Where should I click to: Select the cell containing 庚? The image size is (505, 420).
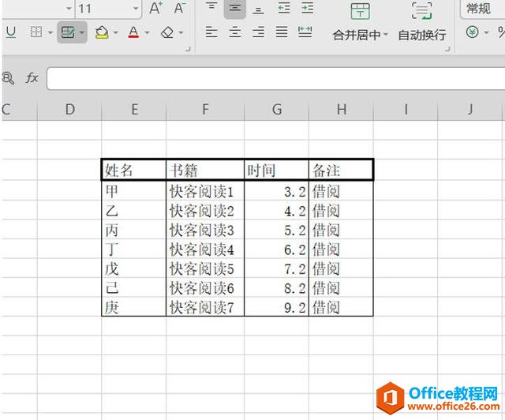coord(134,307)
